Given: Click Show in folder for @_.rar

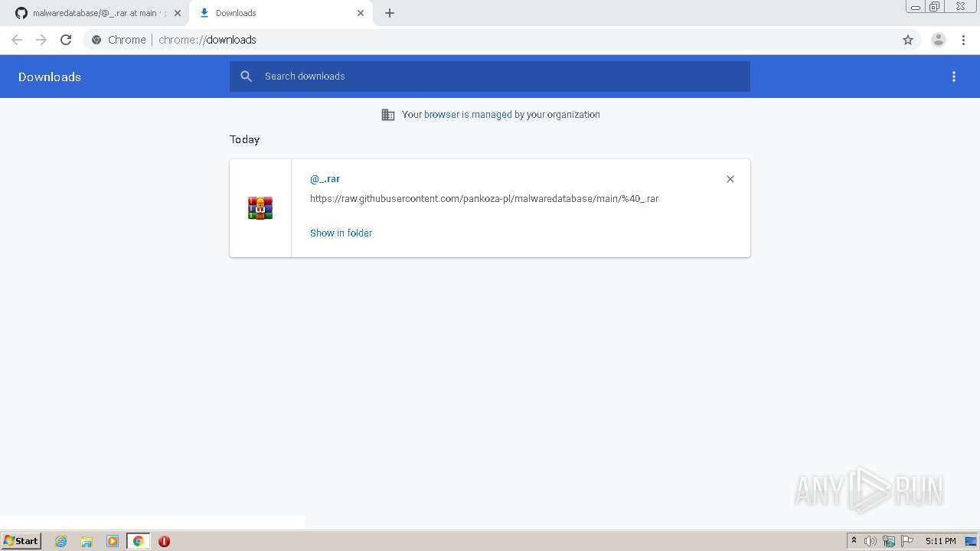Looking at the screenshot, I should (341, 233).
